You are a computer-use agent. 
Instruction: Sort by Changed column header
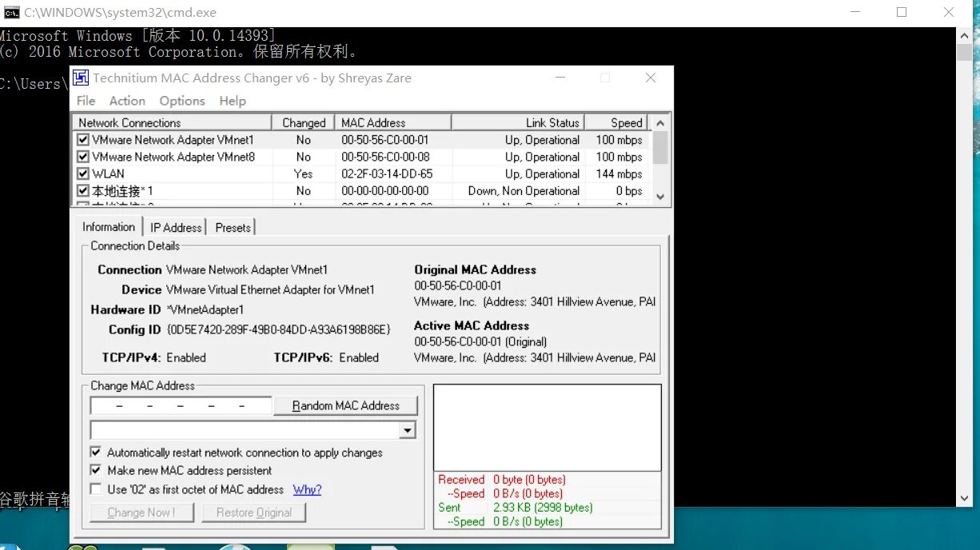click(x=304, y=122)
